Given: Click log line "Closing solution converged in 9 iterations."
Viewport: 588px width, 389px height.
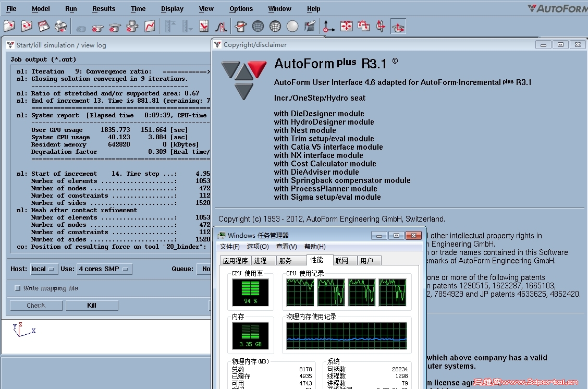Looking at the screenshot, I should 109,79.
